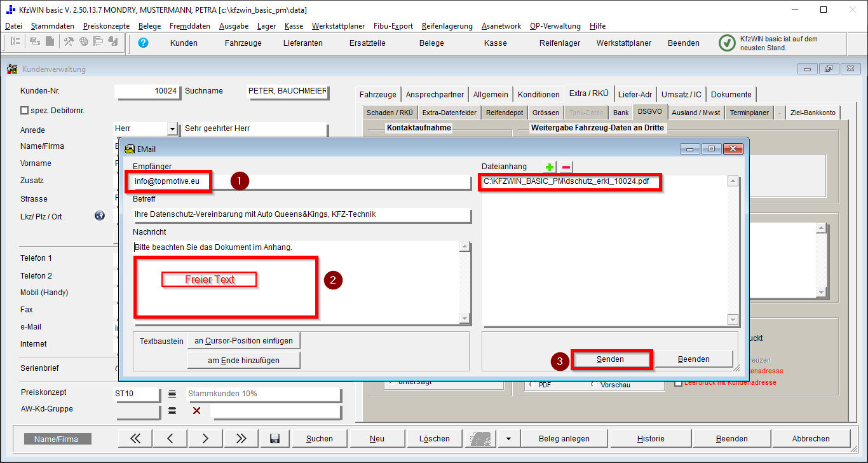Click the KfzWIN app icon in title bar
This screenshot has width=868, height=463.
pyautogui.click(x=10, y=10)
